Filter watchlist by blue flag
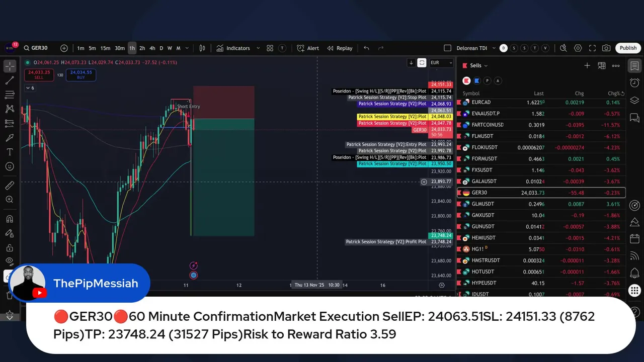 coord(477,80)
